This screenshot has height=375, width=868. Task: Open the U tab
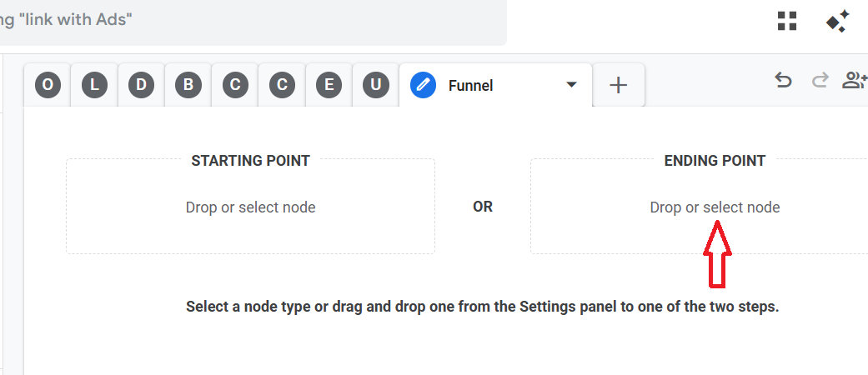pos(376,85)
